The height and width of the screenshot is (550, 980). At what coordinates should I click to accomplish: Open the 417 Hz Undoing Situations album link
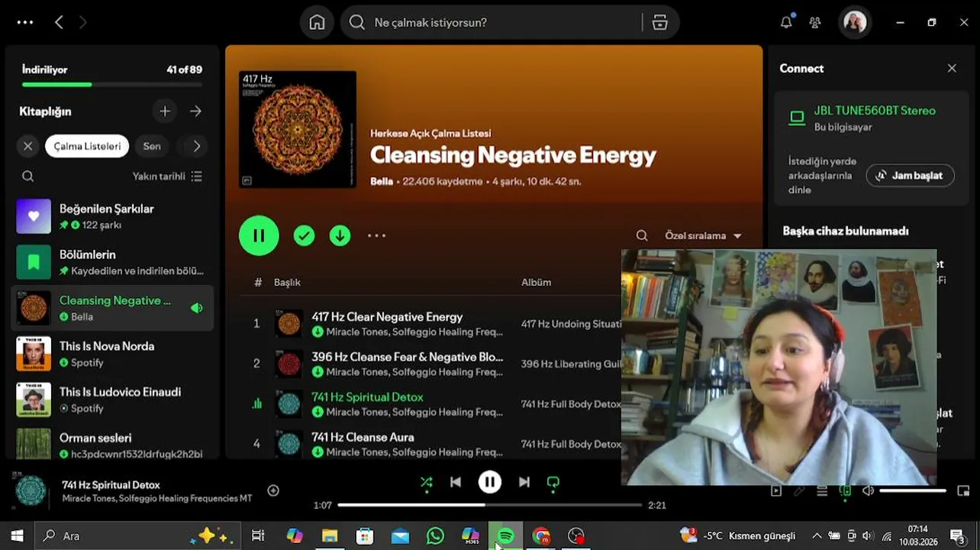(x=571, y=324)
